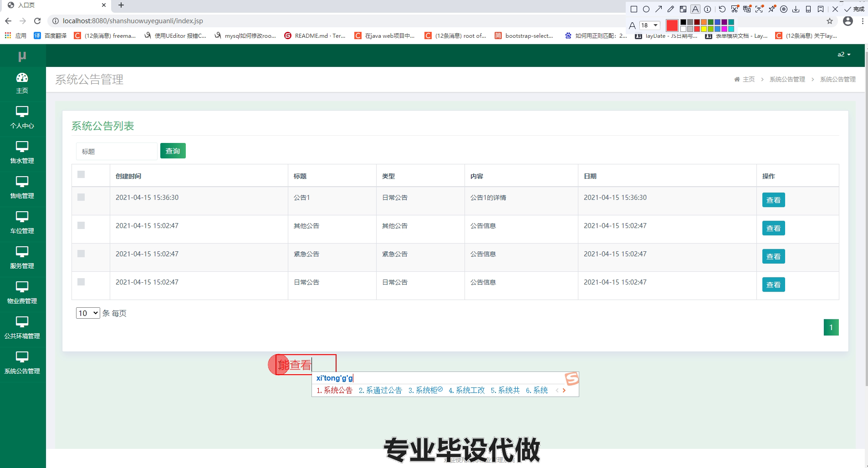
Task: Open 售水管理 in the sidebar
Action: [22, 153]
